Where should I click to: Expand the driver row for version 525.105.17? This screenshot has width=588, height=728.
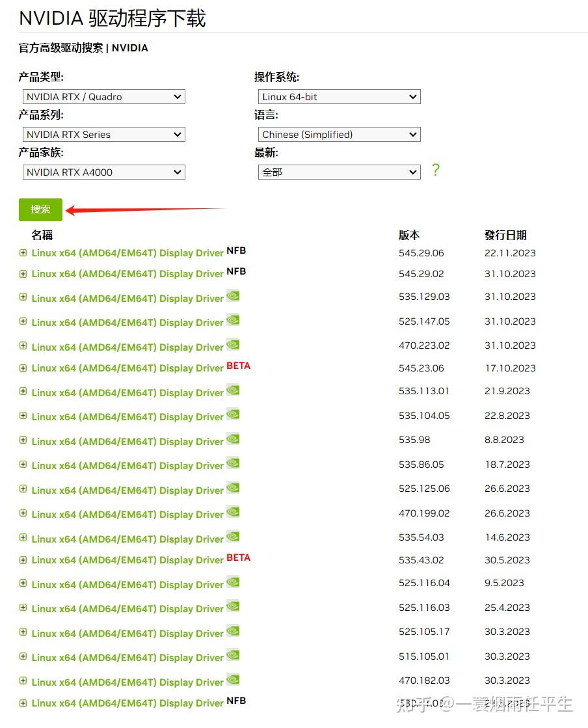pos(23,632)
